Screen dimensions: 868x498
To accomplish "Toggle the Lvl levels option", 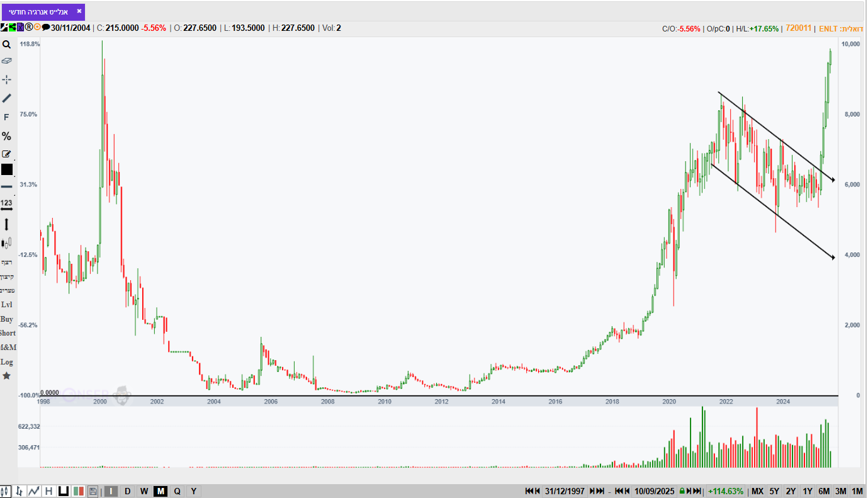I will [x=6, y=305].
